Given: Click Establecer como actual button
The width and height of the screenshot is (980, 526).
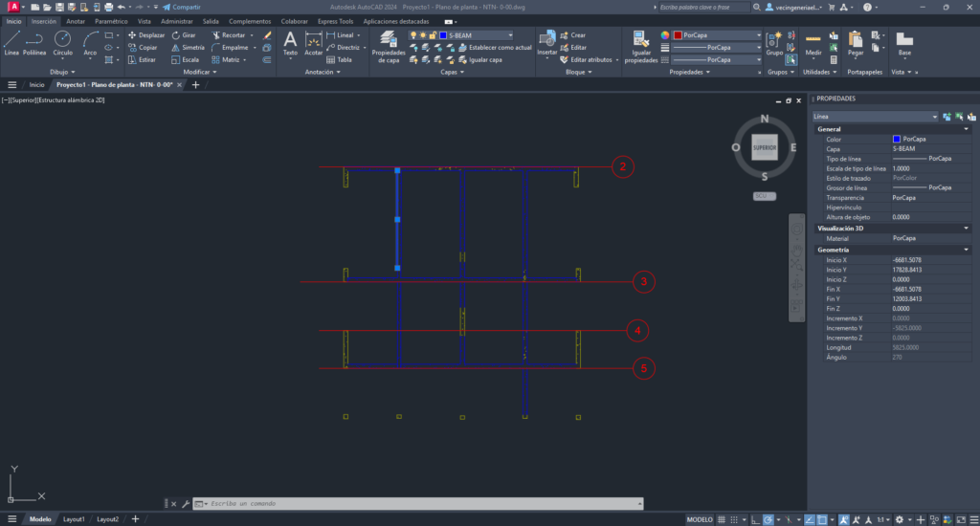Looking at the screenshot, I should 495,48.
